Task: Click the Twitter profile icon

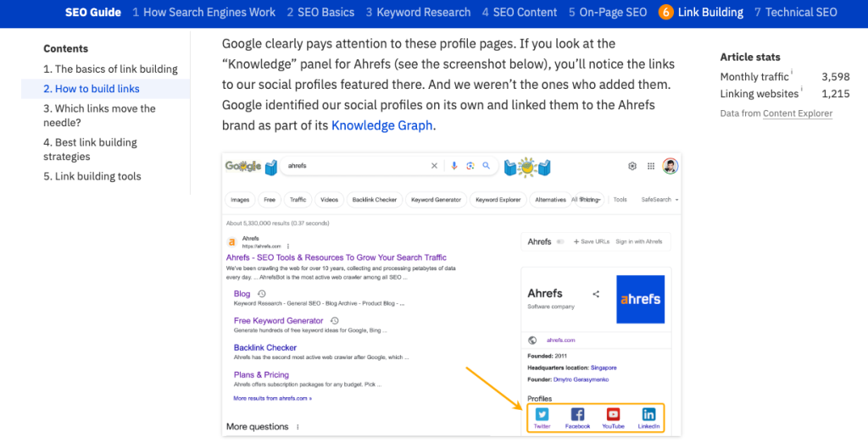Action: (x=542, y=414)
